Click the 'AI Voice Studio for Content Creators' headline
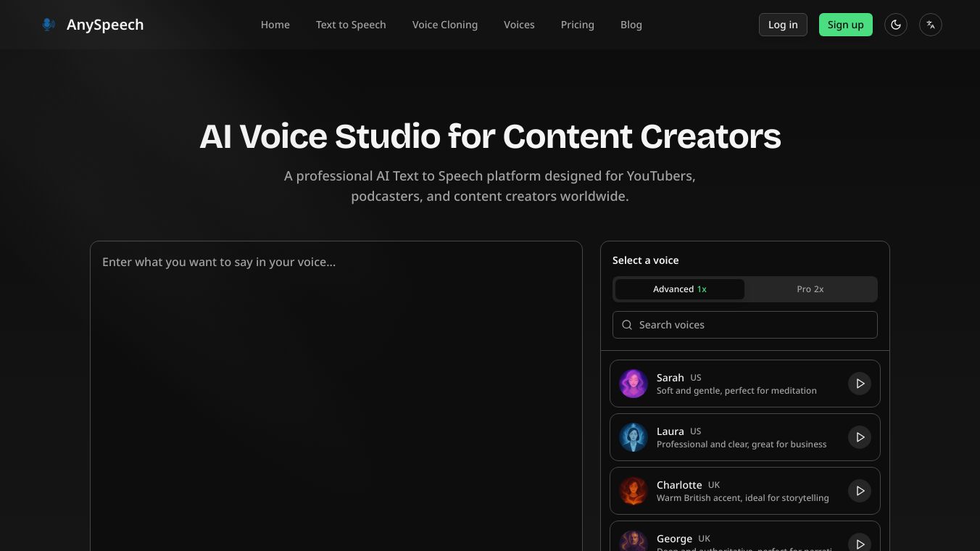This screenshot has width=980, height=551. click(490, 136)
